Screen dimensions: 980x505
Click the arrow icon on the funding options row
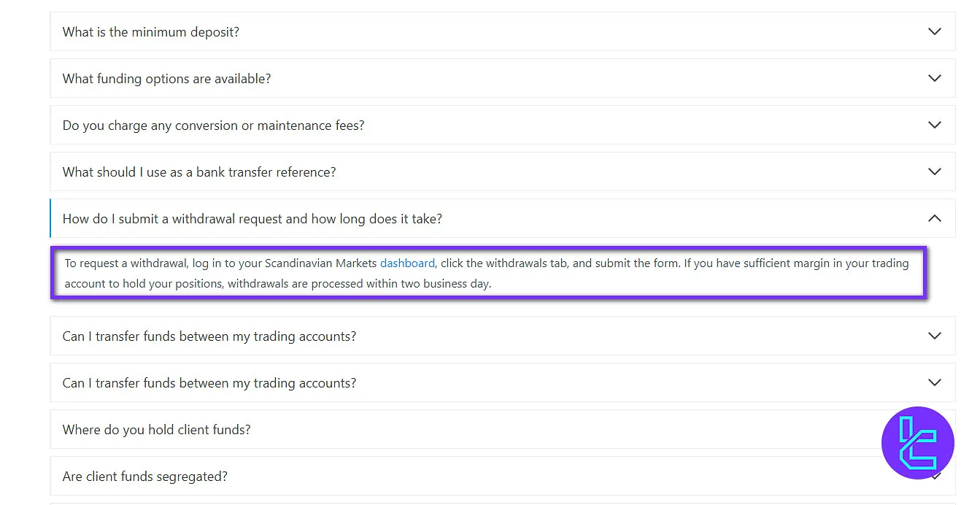click(x=934, y=79)
